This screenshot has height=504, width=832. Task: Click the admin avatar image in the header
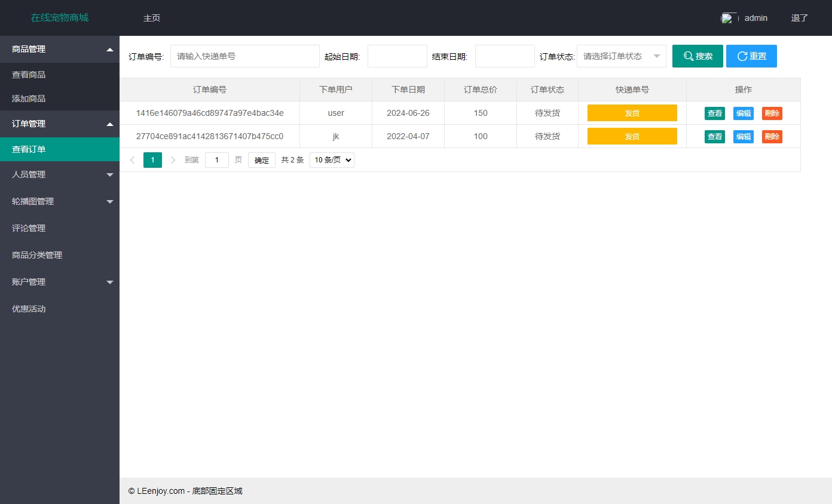(x=728, y=17)
